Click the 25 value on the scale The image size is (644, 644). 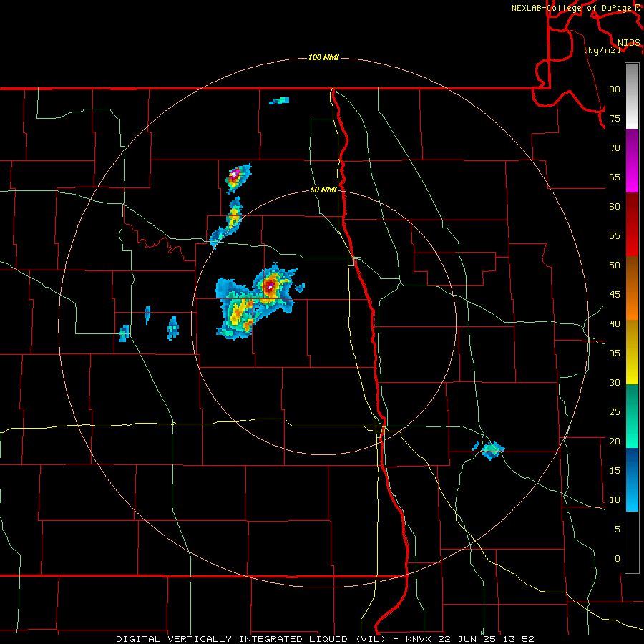coord(615,412)
